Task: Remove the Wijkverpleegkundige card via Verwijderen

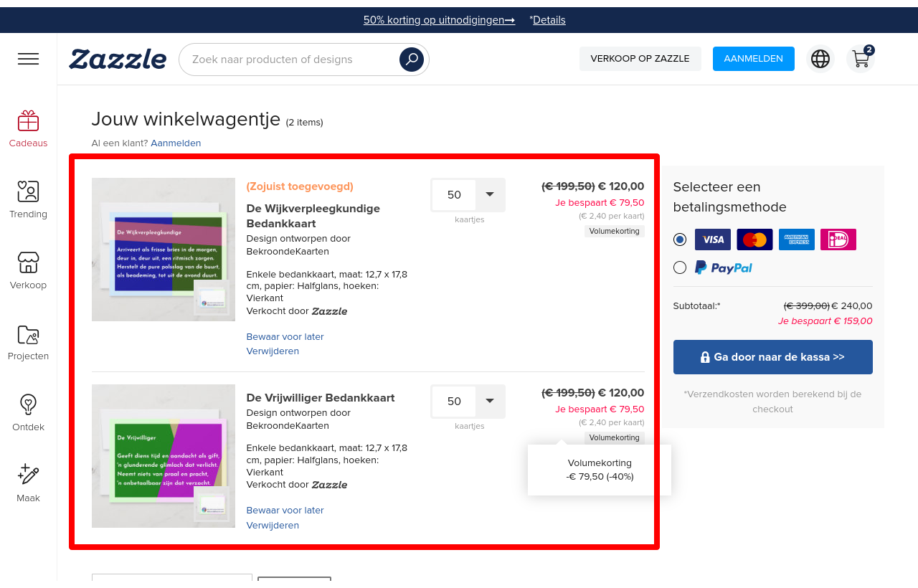Action: pos(273,351)
